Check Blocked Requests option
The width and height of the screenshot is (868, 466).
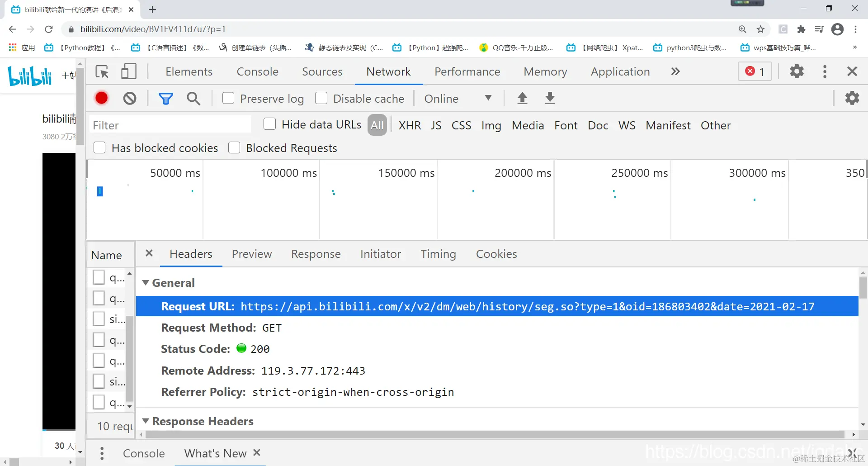coord(234,147)
